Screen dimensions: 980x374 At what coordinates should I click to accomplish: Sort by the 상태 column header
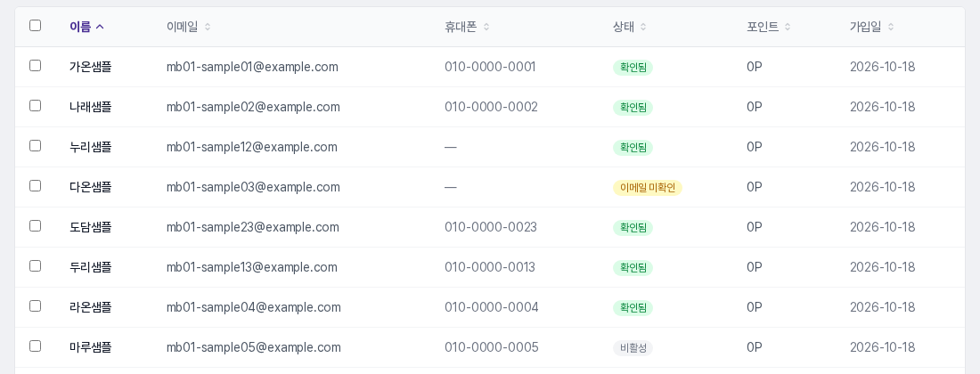629,26
